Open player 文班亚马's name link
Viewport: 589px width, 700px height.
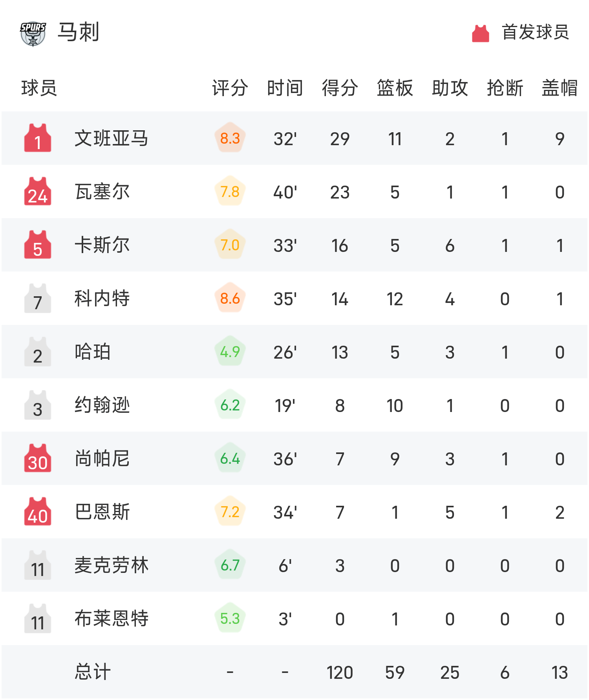click(112, 138)
